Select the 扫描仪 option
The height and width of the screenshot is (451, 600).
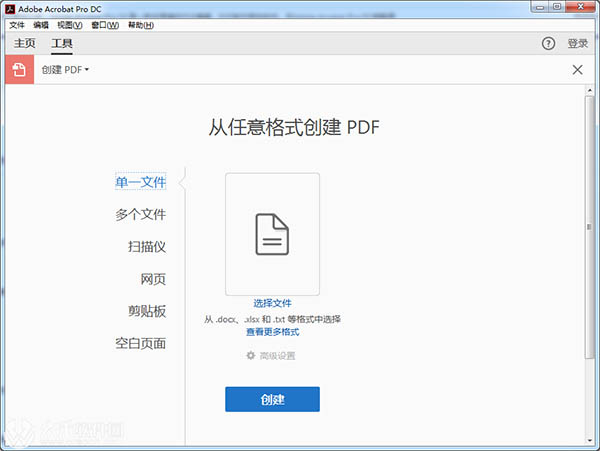[x=147, y=246]
